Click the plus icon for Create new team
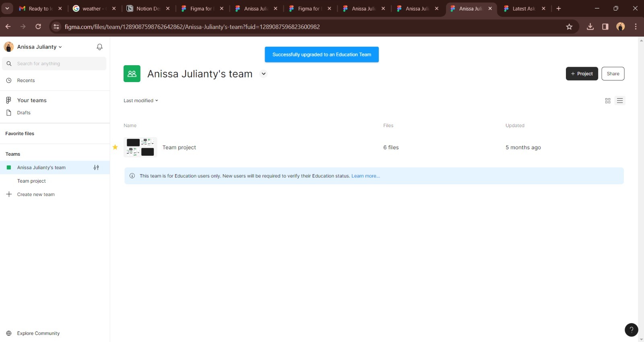The image size is (644, 342). click(9, 194)
